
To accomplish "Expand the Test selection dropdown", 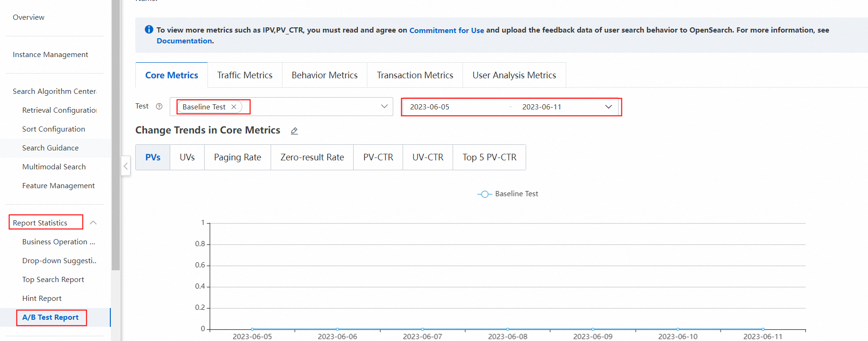I will pyautogui.click(x=384, y=107).
